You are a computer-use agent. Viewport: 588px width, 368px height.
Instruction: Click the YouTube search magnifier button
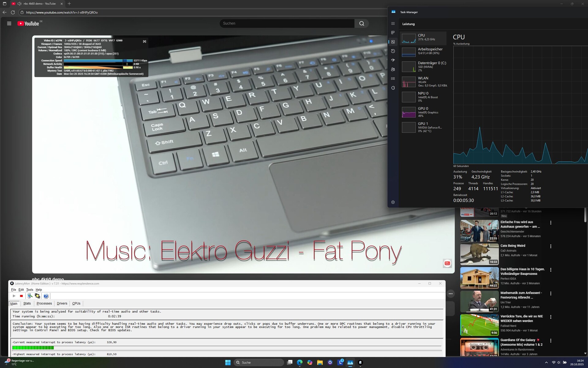tap(362, 24)
